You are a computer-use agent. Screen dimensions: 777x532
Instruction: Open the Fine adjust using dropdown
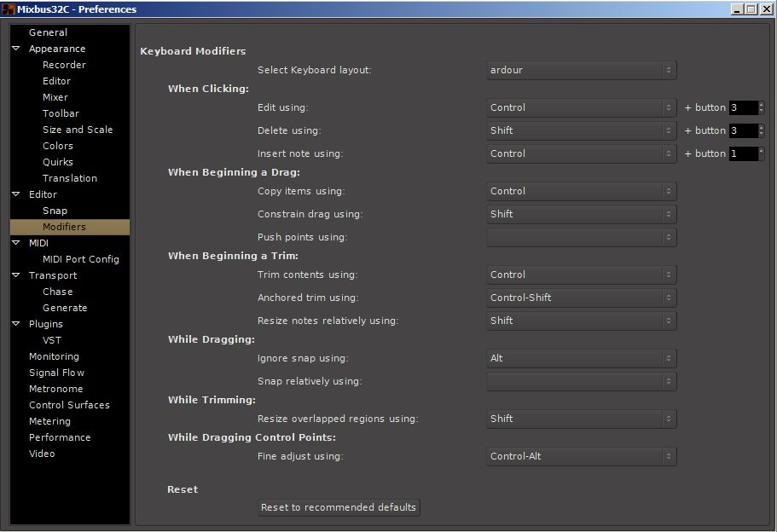click(582, 456)
